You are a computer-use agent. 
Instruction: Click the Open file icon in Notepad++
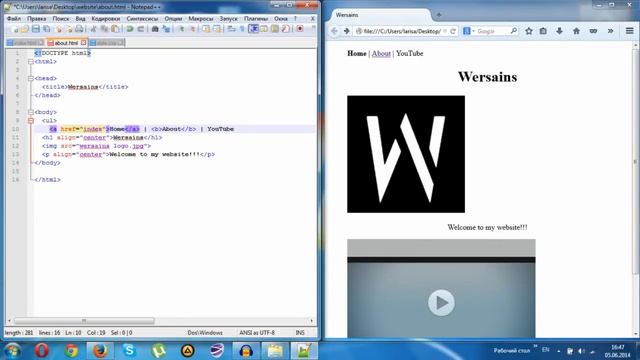(25, 29)
